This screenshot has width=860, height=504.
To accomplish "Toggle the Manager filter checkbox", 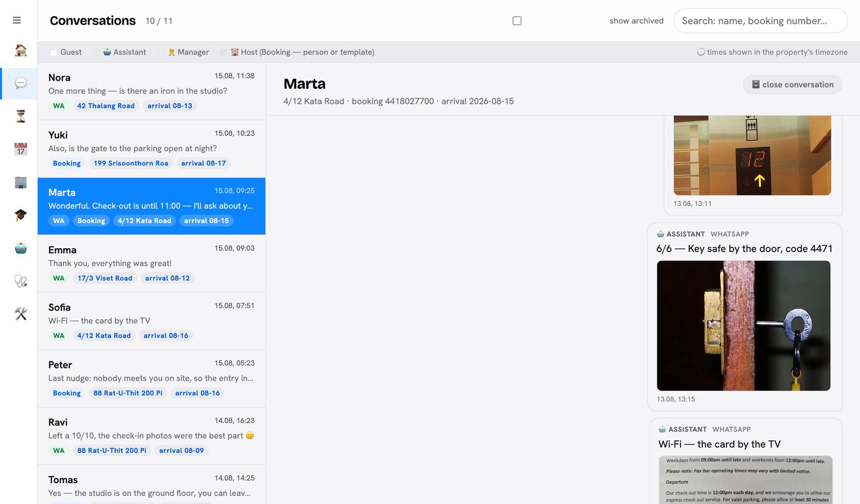I will [x=160, y=52].
